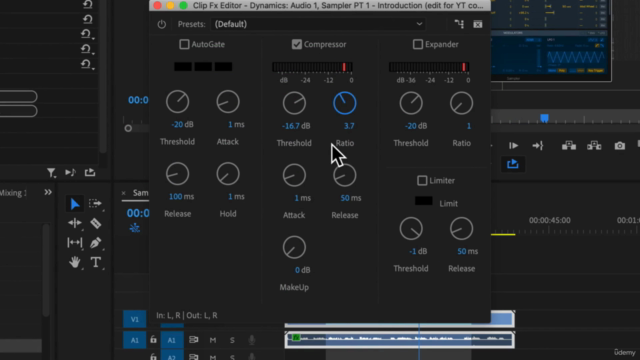Image resolution: width=640 pixels, height=360 pixels.
Task: Click the channel map routing icon
Action: (459, 24)
